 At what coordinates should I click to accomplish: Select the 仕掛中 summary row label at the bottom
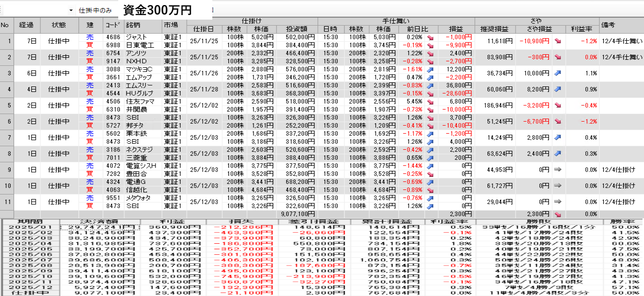tap(31, 292)
